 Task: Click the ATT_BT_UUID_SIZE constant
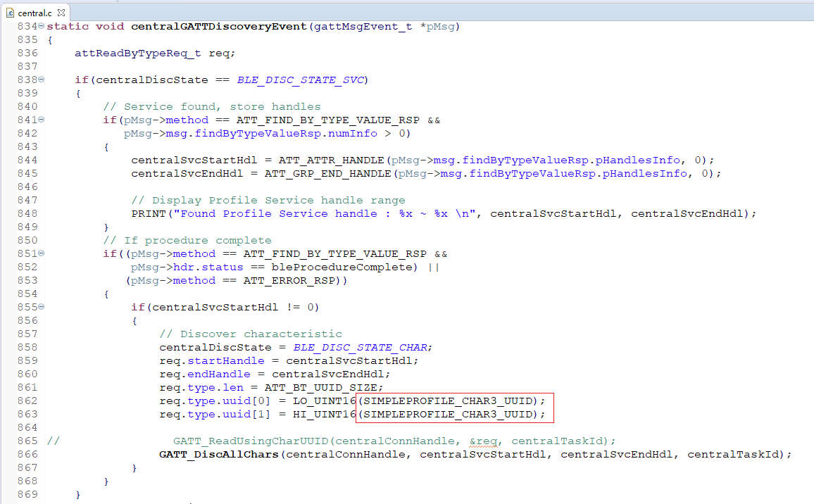coord(323,388)
